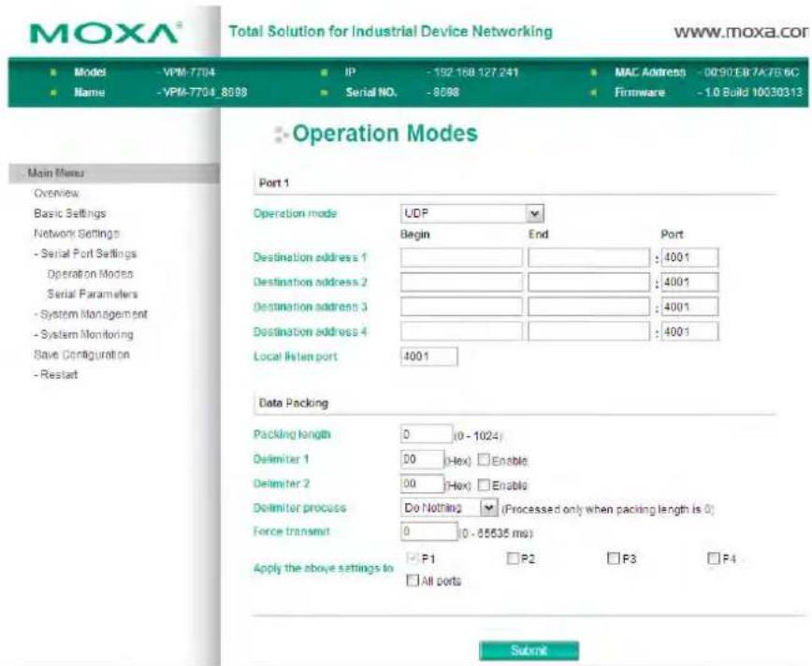Viewport: 812px width, 666px height.
Task: Click the Packing length input field
Action: coord(427,434)
